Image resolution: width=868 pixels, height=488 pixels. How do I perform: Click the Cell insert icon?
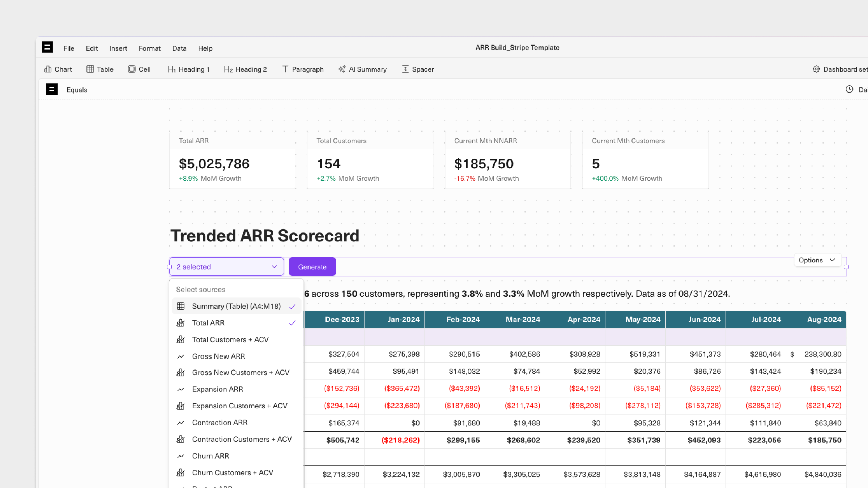point(139,69)
